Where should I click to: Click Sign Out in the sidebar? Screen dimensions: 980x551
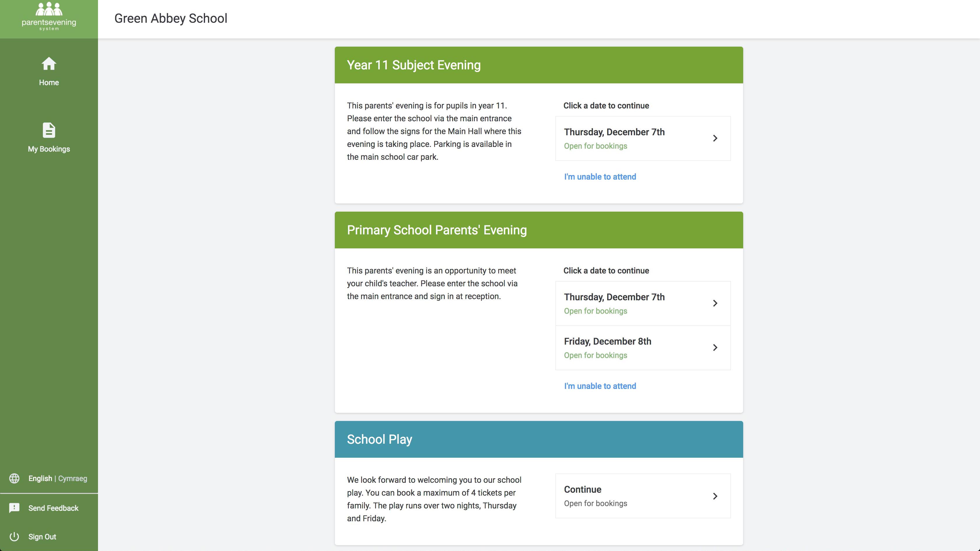[42, 536]
